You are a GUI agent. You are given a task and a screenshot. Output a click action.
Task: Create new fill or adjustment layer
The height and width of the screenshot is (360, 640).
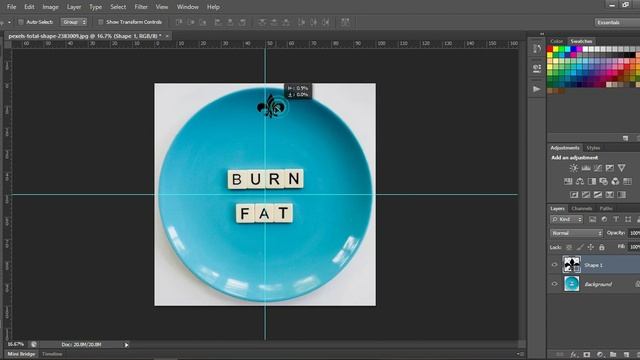tap(600, 355)
